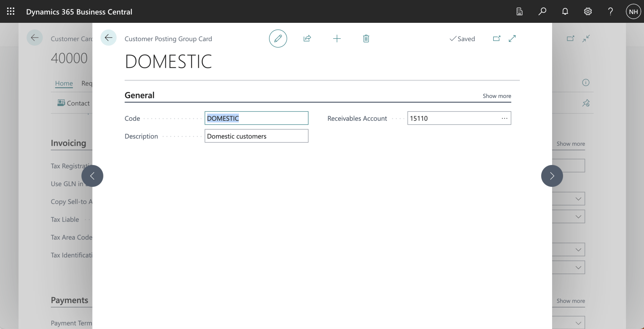The image size is (644, 329).
Task: Click the share icon in card toolbar
Action: pos(307,39)
